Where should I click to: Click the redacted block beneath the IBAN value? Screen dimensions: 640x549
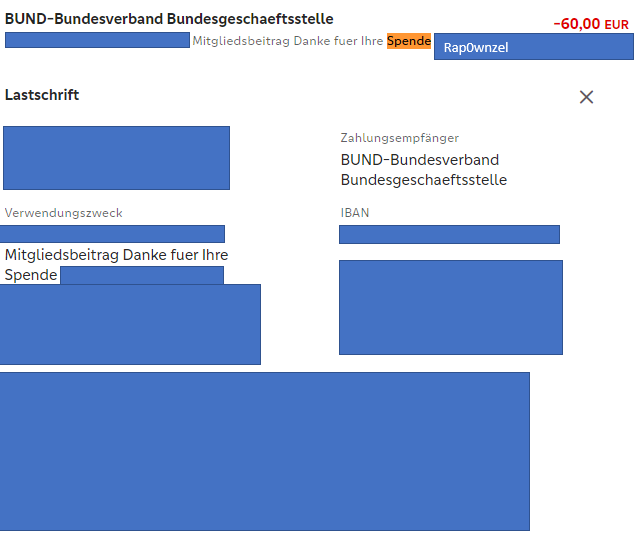pos(450,307)
